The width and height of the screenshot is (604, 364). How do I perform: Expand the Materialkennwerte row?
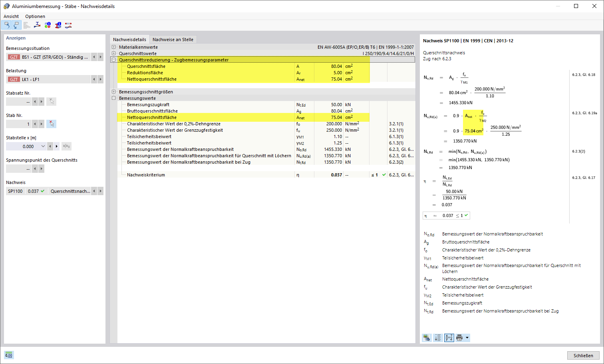(x=114, y=47)
